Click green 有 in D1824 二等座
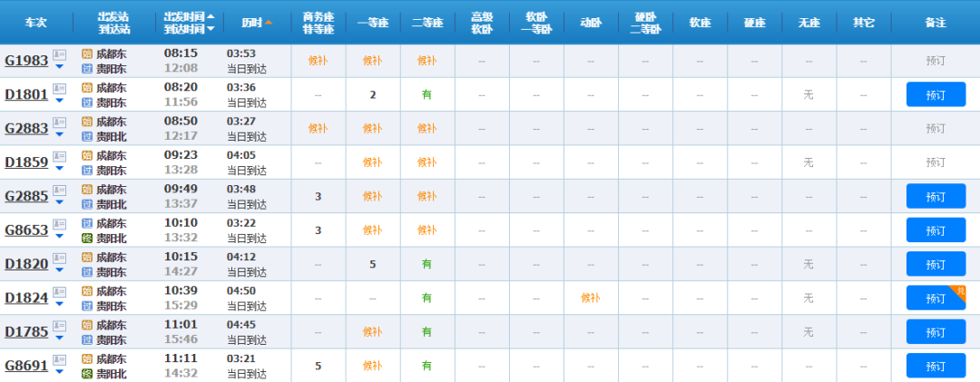Image resolution: width=980 pixels, height=382 pixels. tap(426, 299)
